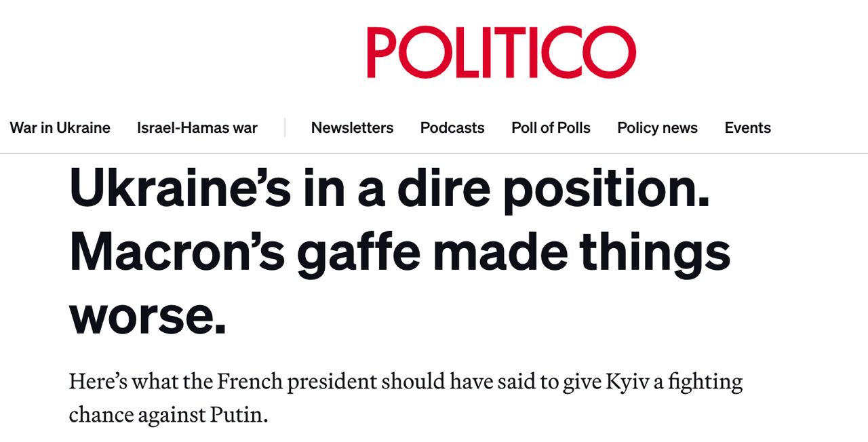Screen dimensions: 868x442
Task: Open the Events page
Action: tap(747, 127)
